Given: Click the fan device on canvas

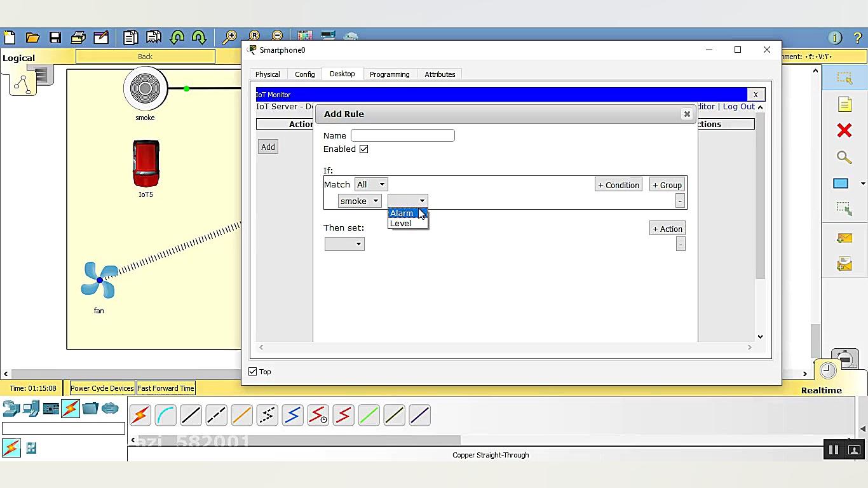Looking at the screenshot, I should (x=98, y=280).
